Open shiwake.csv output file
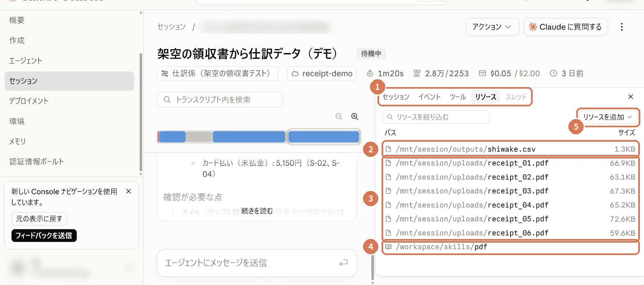The height and width of the screenshot is (285, 644). [511, 149]
